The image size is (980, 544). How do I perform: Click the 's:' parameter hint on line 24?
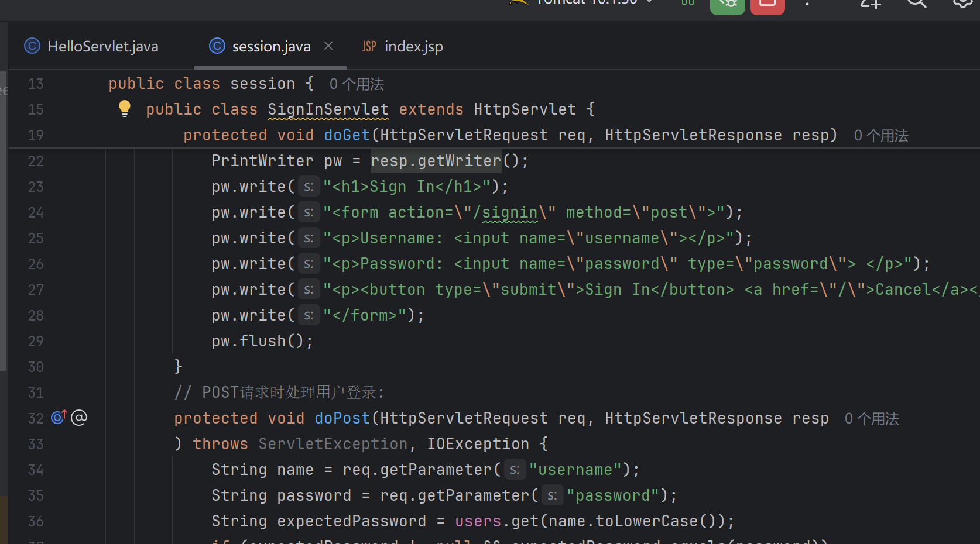[x=309, y=212]
